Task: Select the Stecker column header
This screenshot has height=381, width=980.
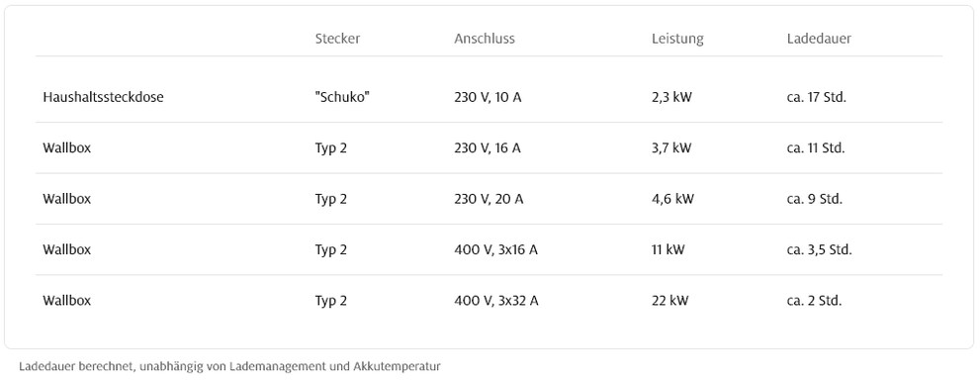Action: point(337,39)
